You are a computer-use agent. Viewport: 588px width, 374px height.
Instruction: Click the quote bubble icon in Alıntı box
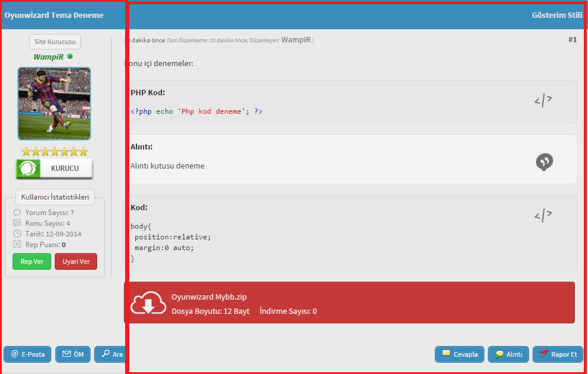click(x=544, y=162)
